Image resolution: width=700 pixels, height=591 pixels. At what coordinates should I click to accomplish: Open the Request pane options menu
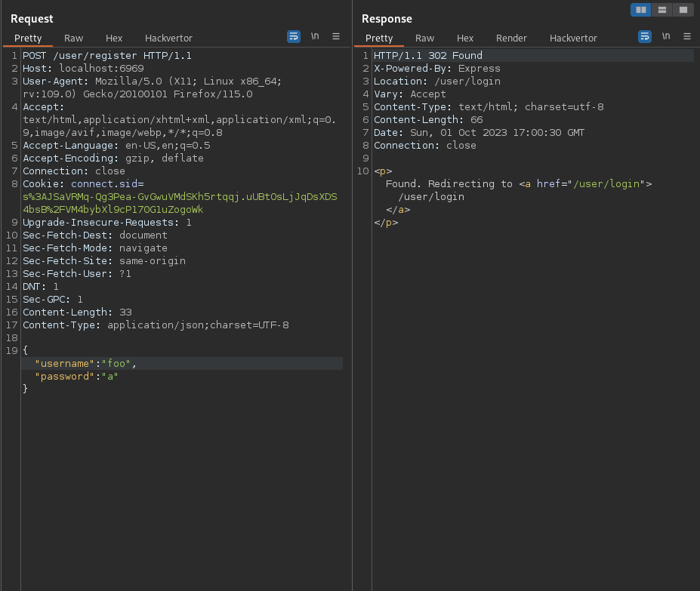point(336,36)
